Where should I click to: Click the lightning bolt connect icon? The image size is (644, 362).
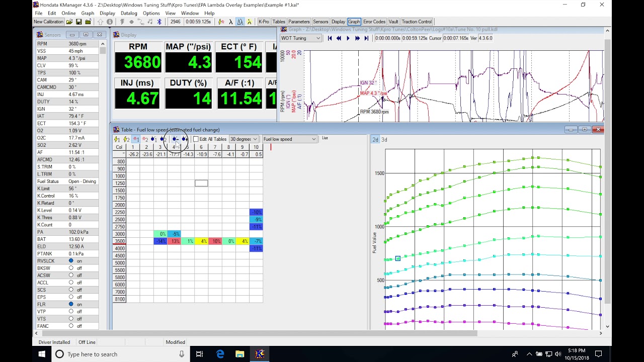pos(122,22)
